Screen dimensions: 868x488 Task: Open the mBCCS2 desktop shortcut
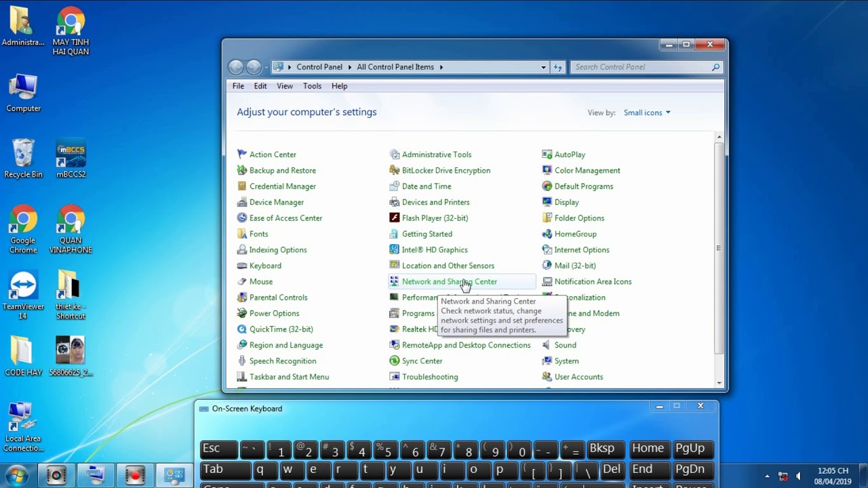(x=71, y=159)
